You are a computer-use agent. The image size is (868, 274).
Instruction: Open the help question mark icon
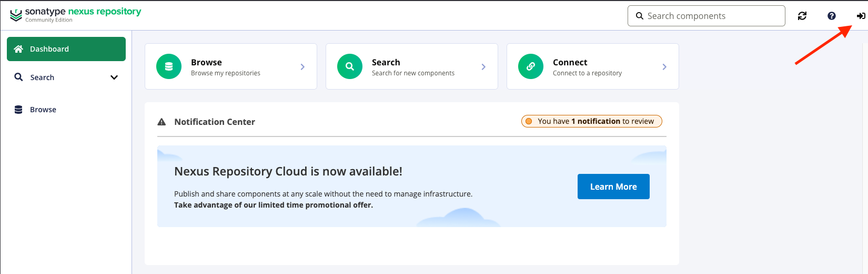[832, 16]
